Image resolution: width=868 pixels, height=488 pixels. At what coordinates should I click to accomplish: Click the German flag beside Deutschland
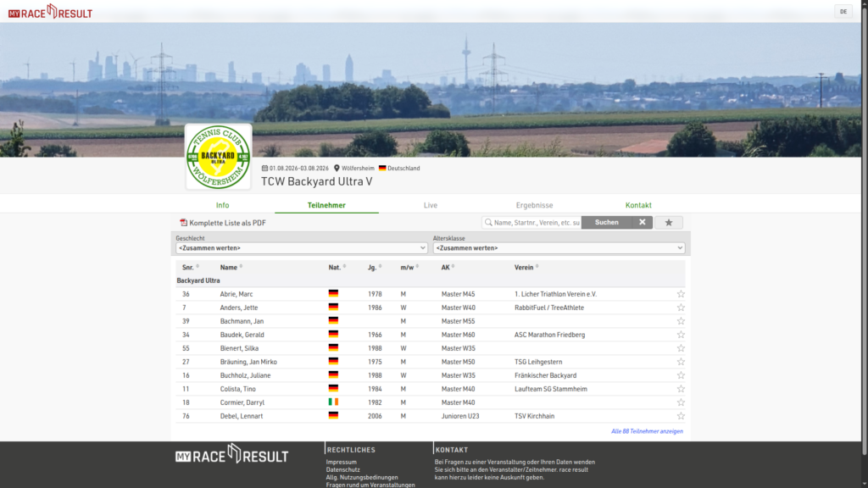click(x=382, y=168)
